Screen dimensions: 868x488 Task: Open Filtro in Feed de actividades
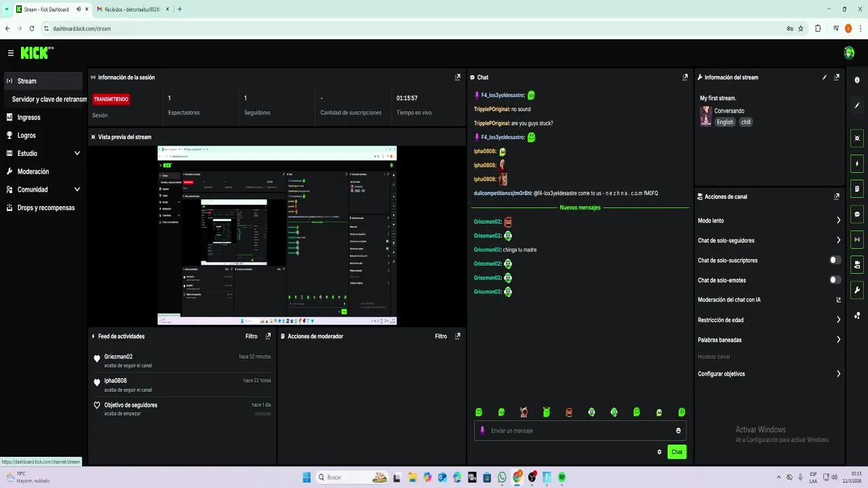point(252,336)
